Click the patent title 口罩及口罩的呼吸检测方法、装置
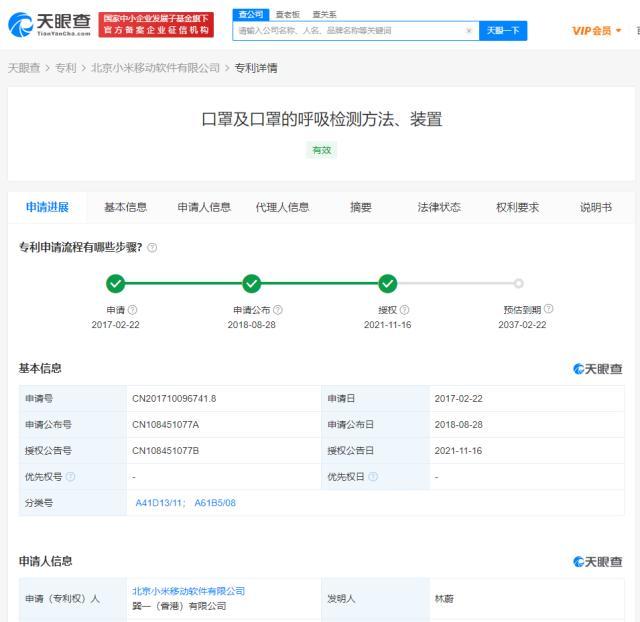The image size is (640, 622). [322, 120]
